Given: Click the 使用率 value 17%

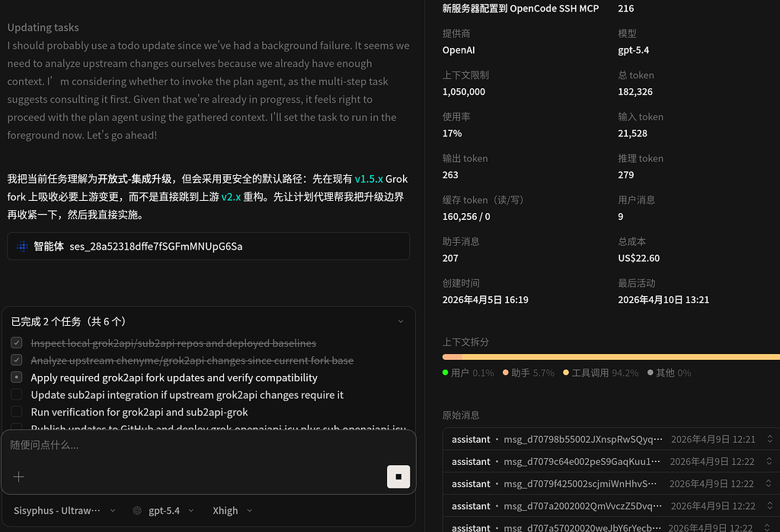Looking at the screenshot, I should 452,133.
